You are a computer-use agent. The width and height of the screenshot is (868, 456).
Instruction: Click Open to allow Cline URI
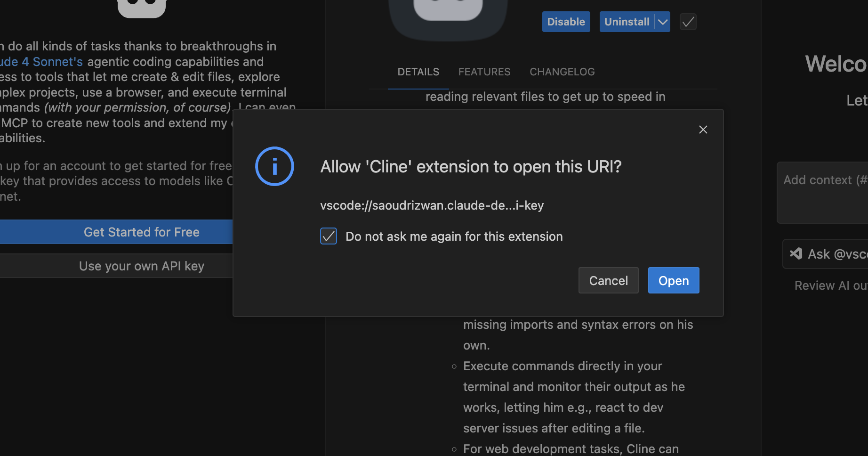[x=674, y=280]
